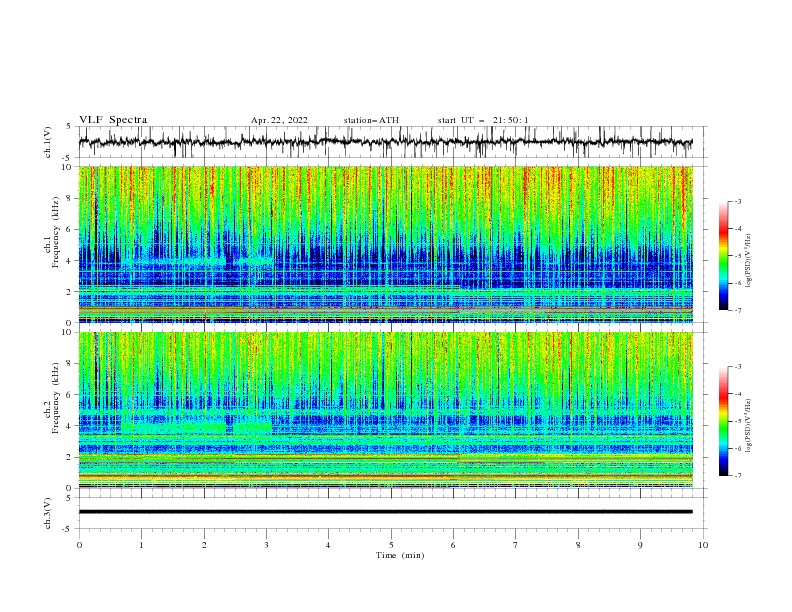
Task: Click the lower PSD color bar for ch.2
Action: (723, 421)
